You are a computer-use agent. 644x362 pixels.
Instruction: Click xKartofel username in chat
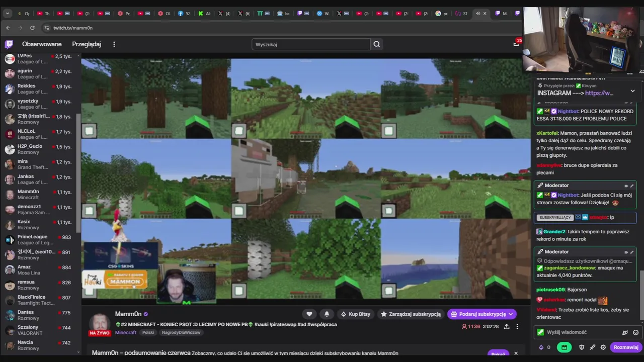click(x=547, y=133)
